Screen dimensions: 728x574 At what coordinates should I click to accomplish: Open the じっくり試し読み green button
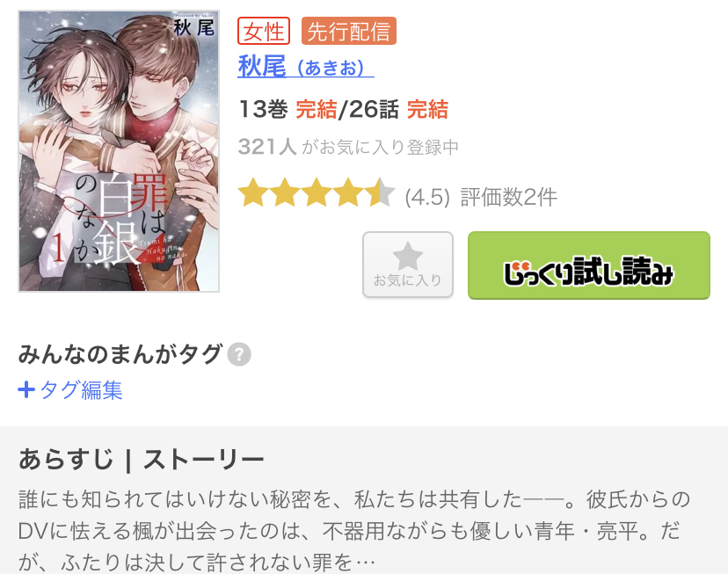tap(589, 265)
